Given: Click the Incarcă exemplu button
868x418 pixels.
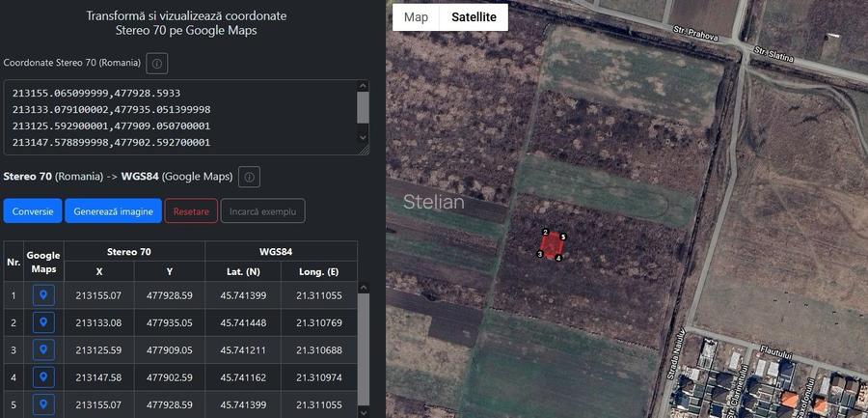Looking at the screenshot, I should point(263,210).
